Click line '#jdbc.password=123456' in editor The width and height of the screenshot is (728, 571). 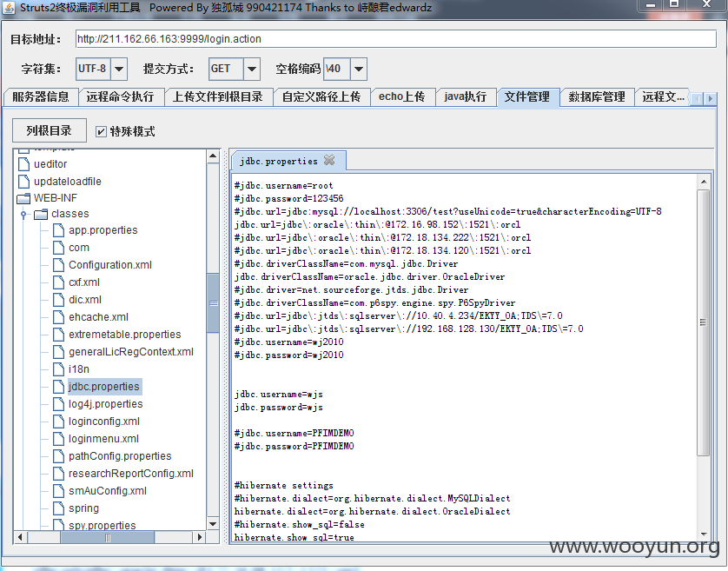click(288, 198)
